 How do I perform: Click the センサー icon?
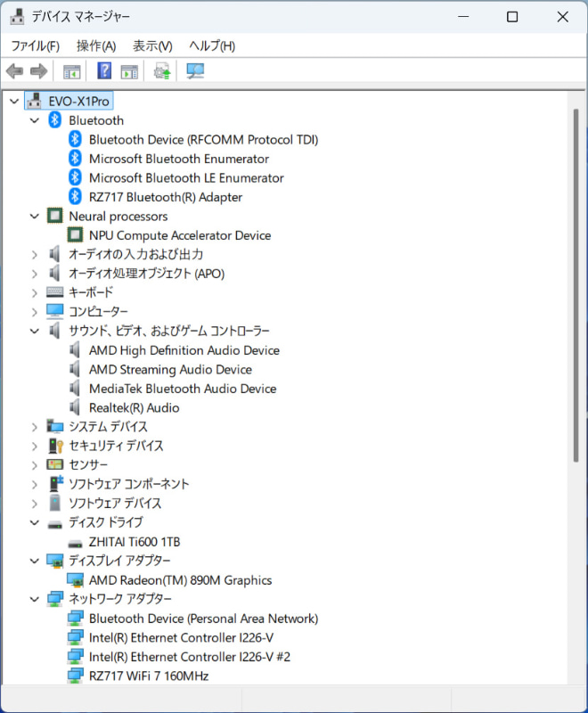point(55,464)
